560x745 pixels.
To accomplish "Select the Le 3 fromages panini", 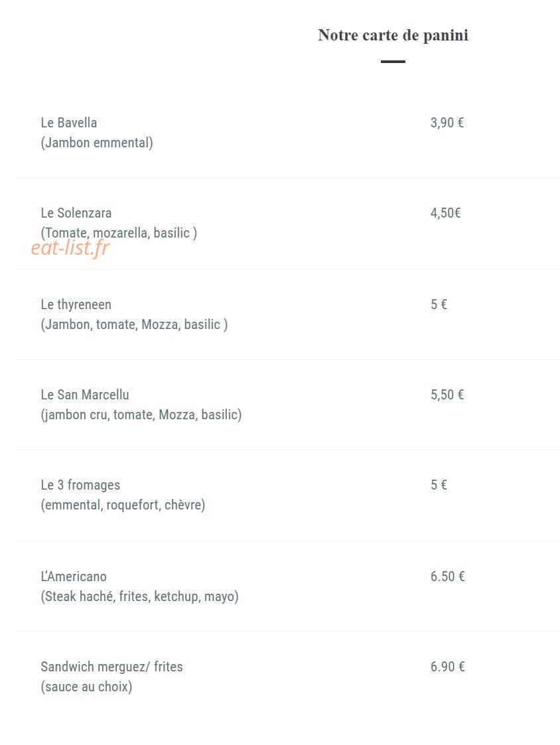I will click(x=80, y=485).
